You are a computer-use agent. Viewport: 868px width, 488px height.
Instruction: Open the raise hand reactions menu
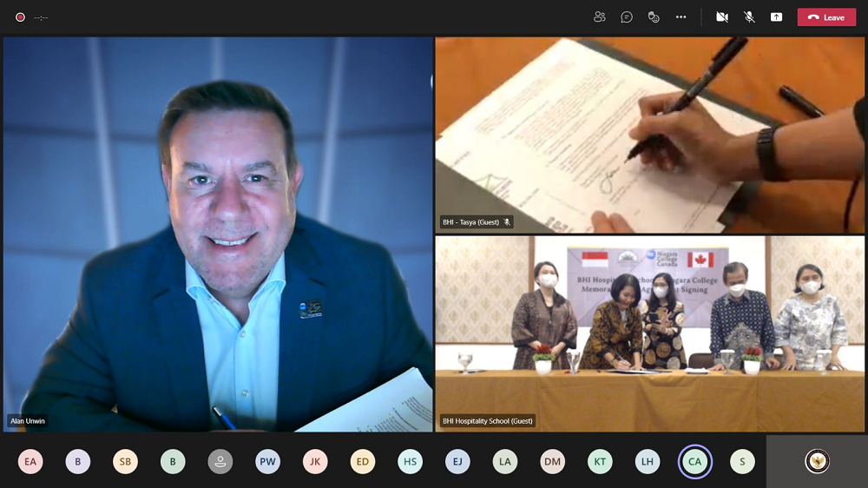click(654, 17)
